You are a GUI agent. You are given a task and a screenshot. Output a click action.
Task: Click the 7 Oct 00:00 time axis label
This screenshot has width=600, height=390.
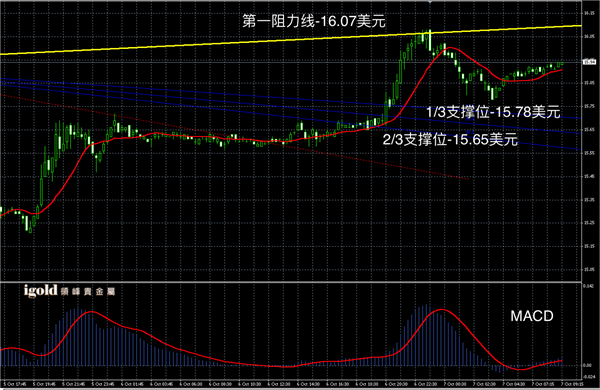454,384
